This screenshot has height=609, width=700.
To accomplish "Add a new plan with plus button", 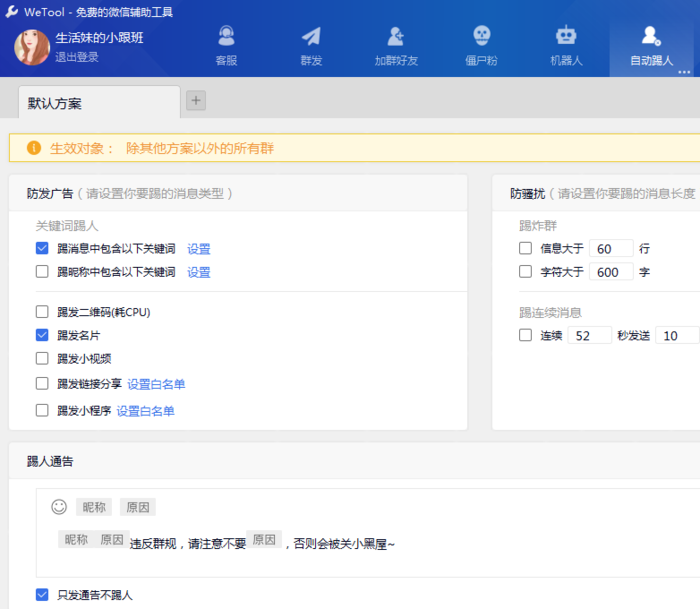I will [196, 100].
